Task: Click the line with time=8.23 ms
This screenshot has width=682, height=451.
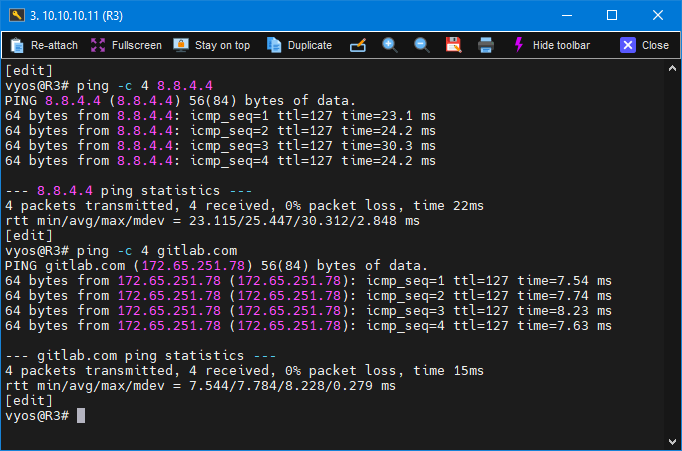Action: (x=308, y=311)
